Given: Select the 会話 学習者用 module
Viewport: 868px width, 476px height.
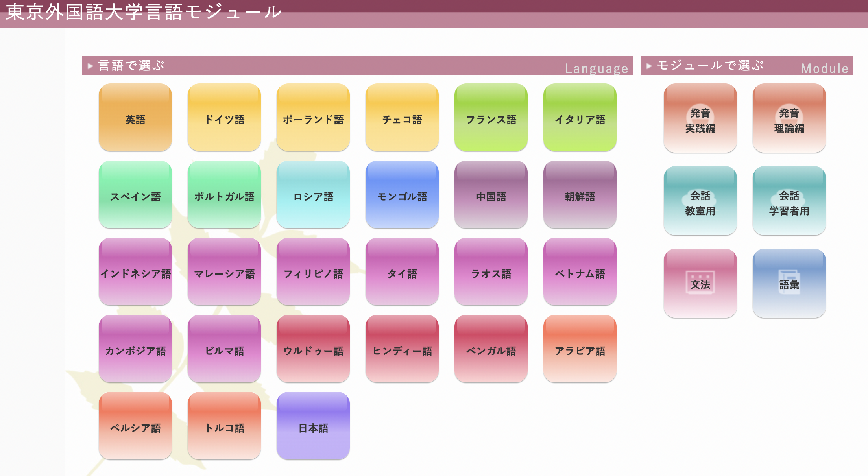Looking at the screenshot, I should 789,201.
